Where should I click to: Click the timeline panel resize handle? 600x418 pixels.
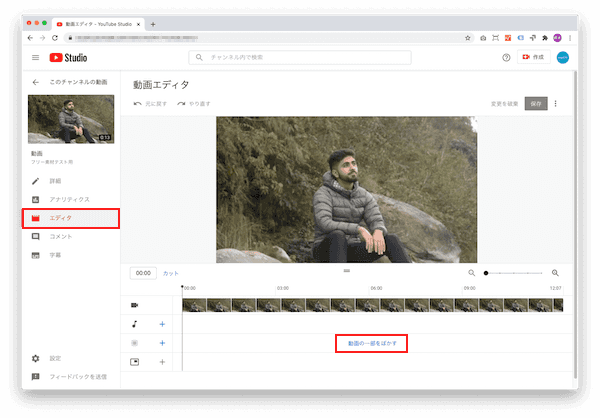click(x=347, y=271)
